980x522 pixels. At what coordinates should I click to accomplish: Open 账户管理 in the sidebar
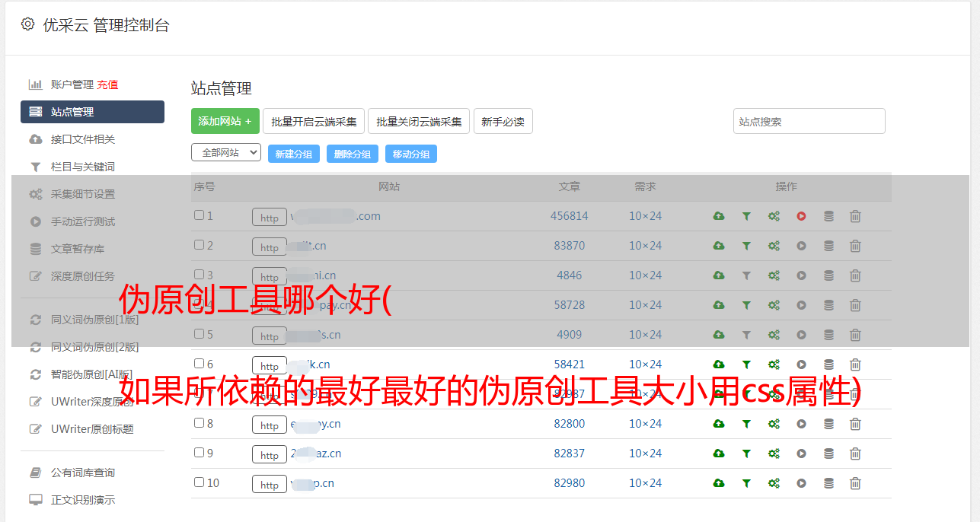click(x=72, y=84)
